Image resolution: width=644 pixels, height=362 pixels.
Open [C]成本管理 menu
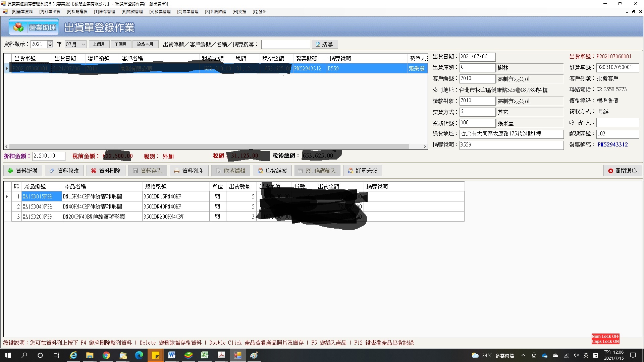[187, 12]
